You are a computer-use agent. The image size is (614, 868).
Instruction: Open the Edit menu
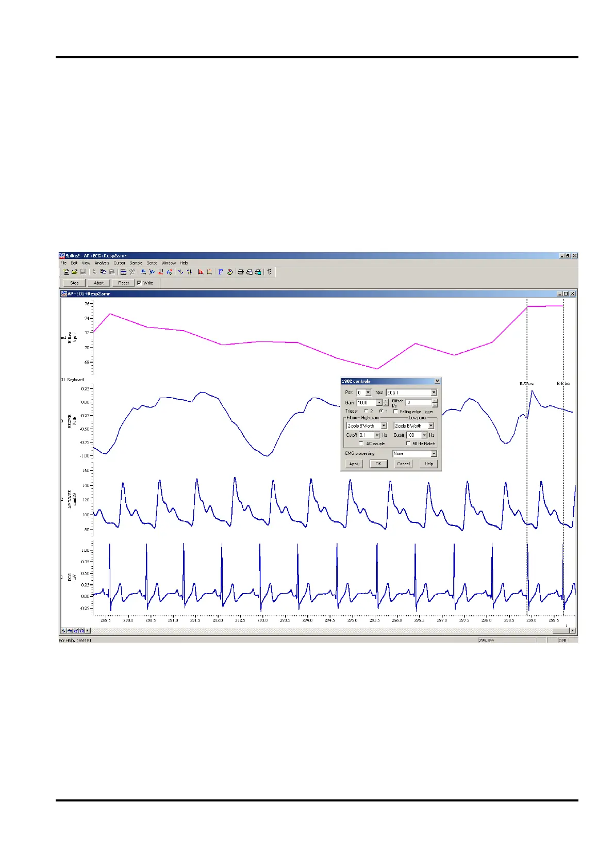[x=74, y=263]
